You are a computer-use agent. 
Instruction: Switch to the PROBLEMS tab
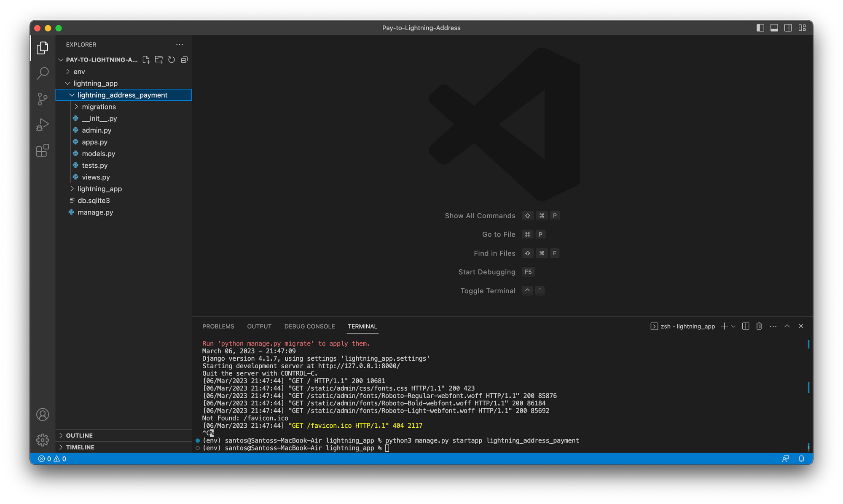pyautogui.click(x=218, y=327)
